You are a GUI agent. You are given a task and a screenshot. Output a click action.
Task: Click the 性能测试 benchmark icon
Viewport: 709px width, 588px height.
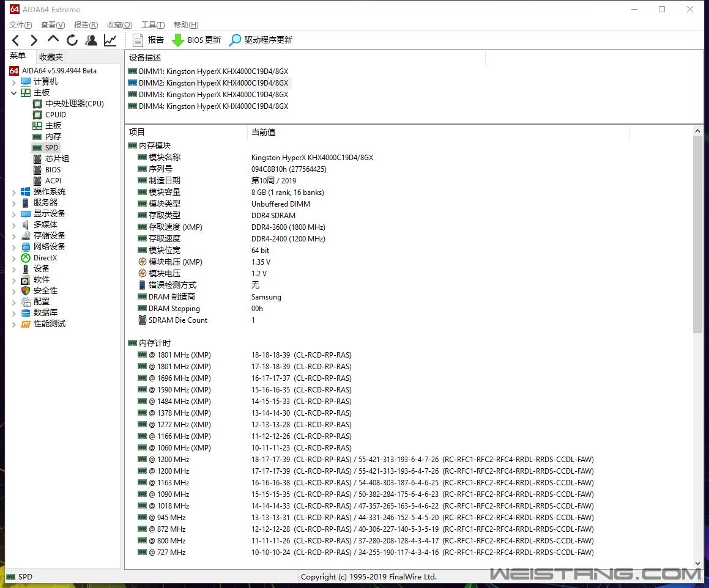(x=26, y=323)
